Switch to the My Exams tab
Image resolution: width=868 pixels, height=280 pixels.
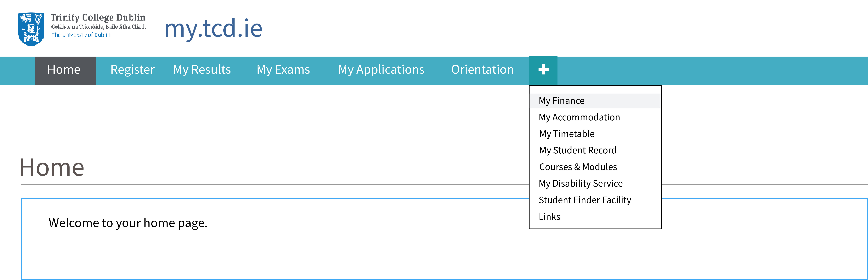(x=283, y=70)
